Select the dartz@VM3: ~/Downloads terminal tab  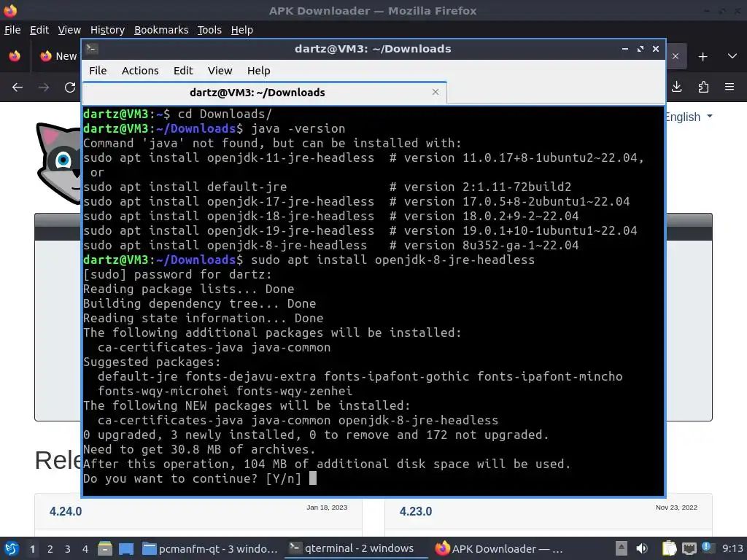click(x=264, y=93)
